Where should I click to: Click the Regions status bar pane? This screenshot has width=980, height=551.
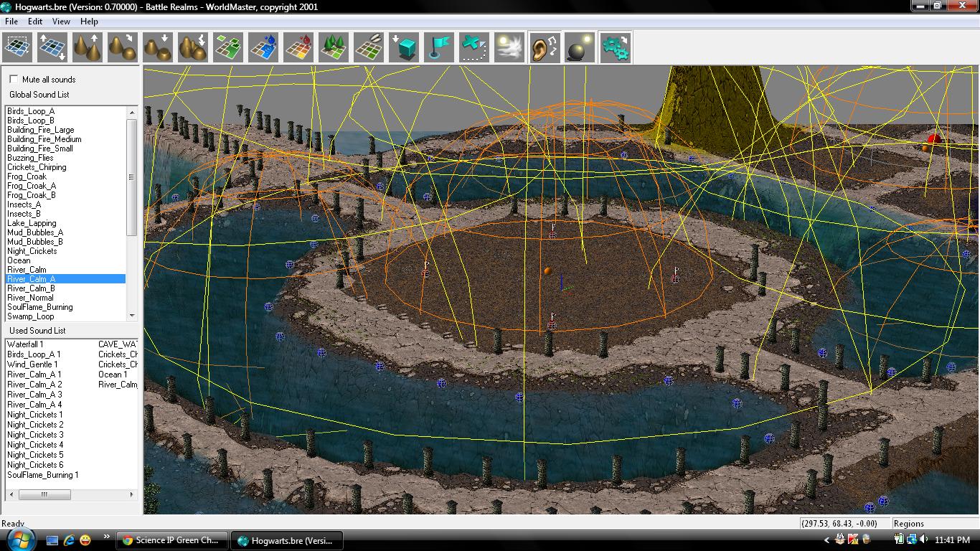(x=934, y=524)
